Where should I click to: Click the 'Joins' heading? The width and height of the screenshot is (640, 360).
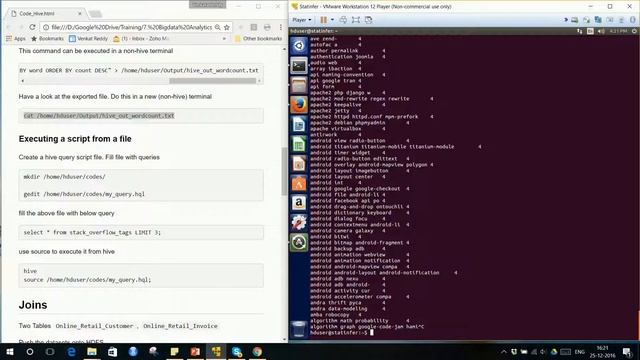point(33,305)
